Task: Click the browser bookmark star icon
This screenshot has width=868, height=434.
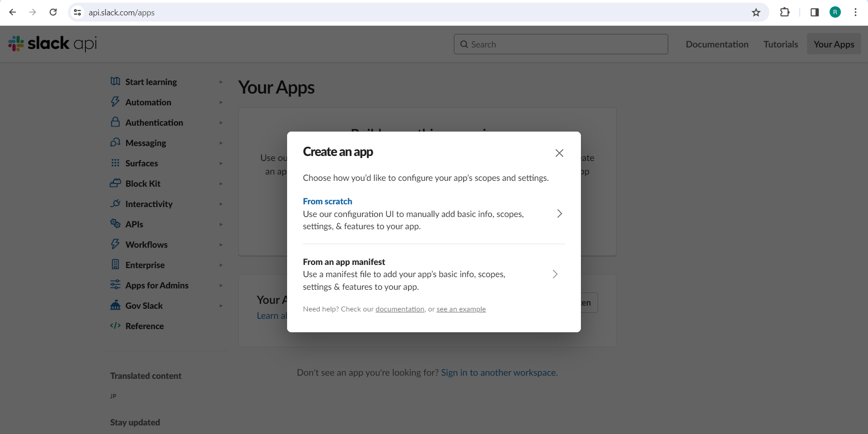Action: [x=756, y=12]
